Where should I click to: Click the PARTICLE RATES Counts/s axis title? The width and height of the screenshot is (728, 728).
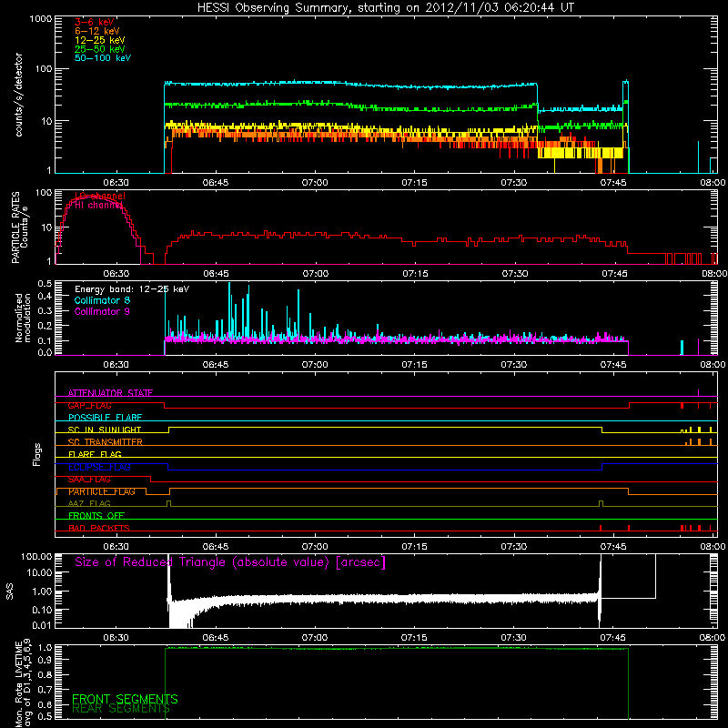19,227
